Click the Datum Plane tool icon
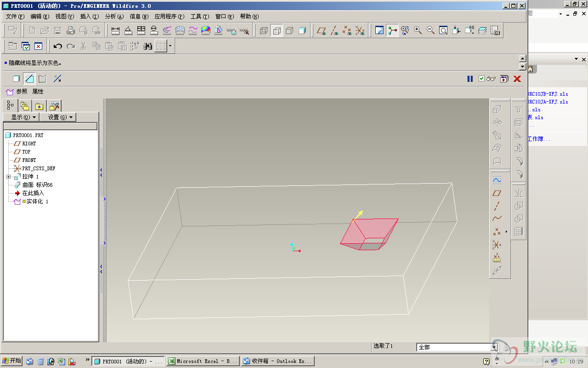The image size is (588, 368). tap(497, 193)
